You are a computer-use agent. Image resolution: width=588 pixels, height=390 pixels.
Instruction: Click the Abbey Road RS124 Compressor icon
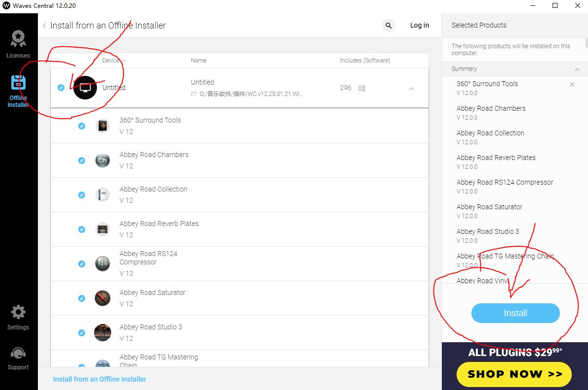102,263
